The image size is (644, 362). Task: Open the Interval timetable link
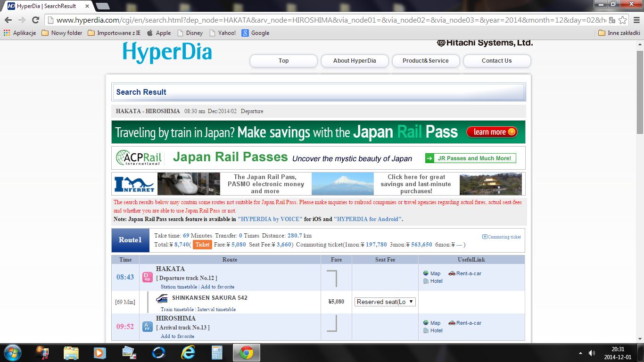216,310
